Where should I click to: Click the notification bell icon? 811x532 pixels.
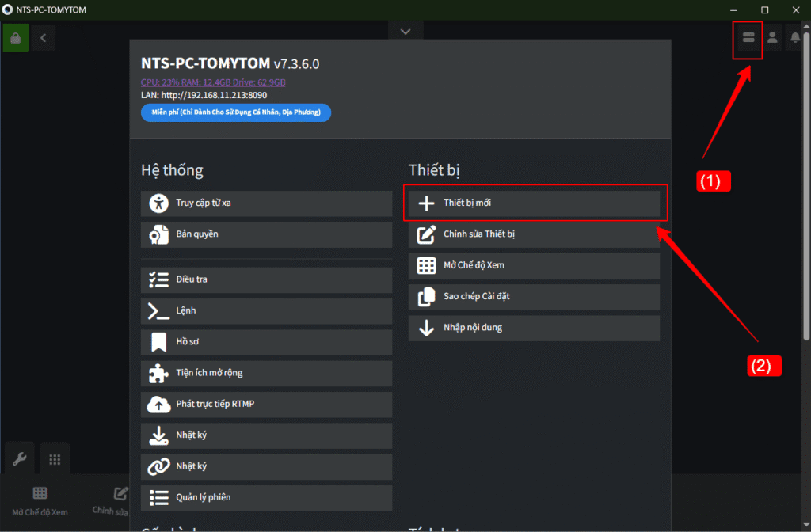[795, 36]
